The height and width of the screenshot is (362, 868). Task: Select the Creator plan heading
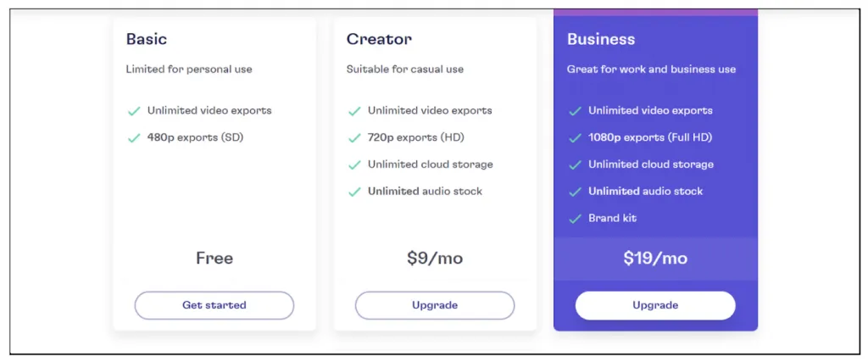point(379,39)
